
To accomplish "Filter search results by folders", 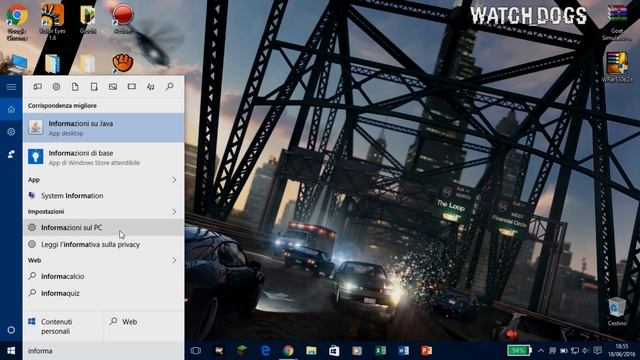I will (x=94, y=87).
